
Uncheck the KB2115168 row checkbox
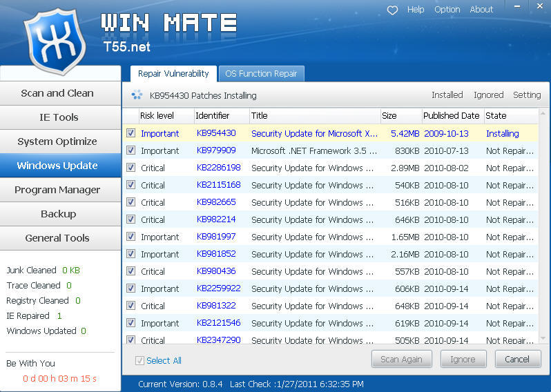[x=130, y=184]
